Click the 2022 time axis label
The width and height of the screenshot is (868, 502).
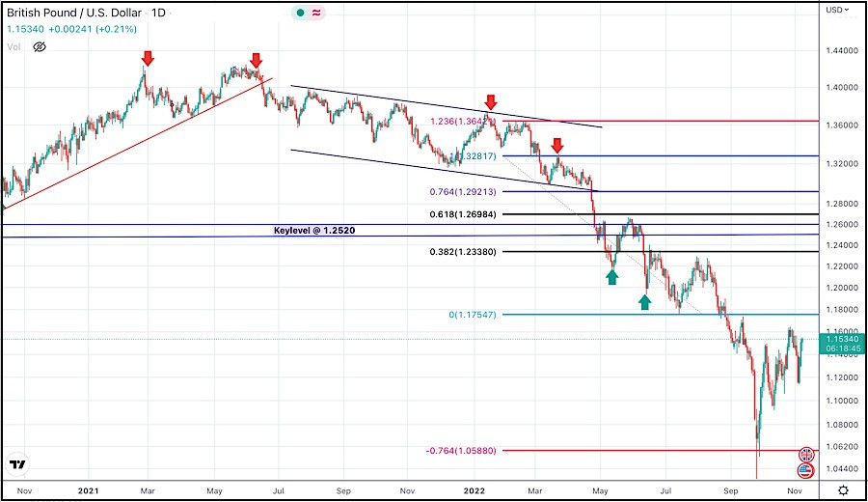pyautogui.click(x=474, y=491)
